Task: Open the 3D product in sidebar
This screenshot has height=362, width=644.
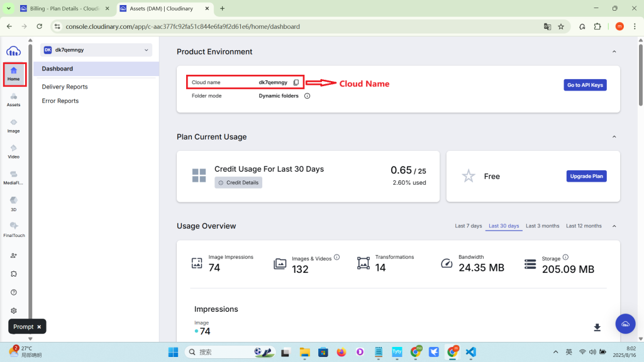Action: [x=14, y=204]
